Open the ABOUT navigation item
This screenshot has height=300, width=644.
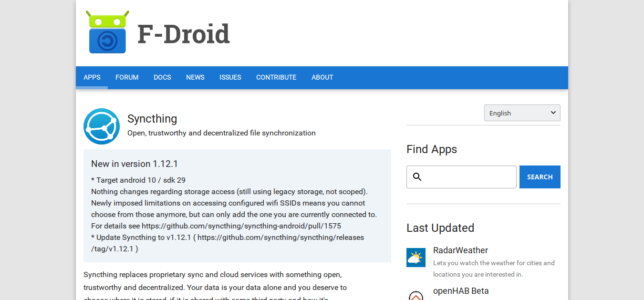tap(322, 77)
